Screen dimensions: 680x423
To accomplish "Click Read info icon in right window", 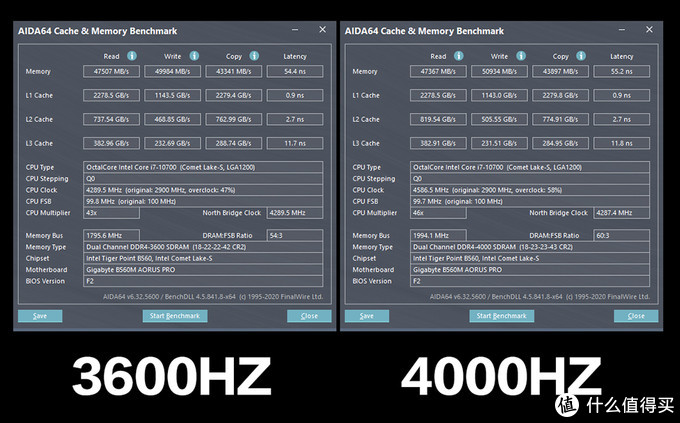I will (x=459, y=56).
